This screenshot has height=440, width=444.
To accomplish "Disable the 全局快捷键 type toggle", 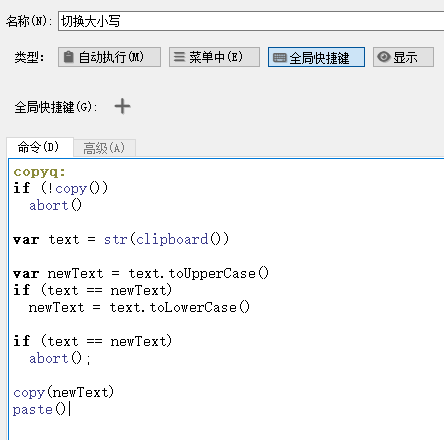I will pyautogui.click(x=316, y=57).
